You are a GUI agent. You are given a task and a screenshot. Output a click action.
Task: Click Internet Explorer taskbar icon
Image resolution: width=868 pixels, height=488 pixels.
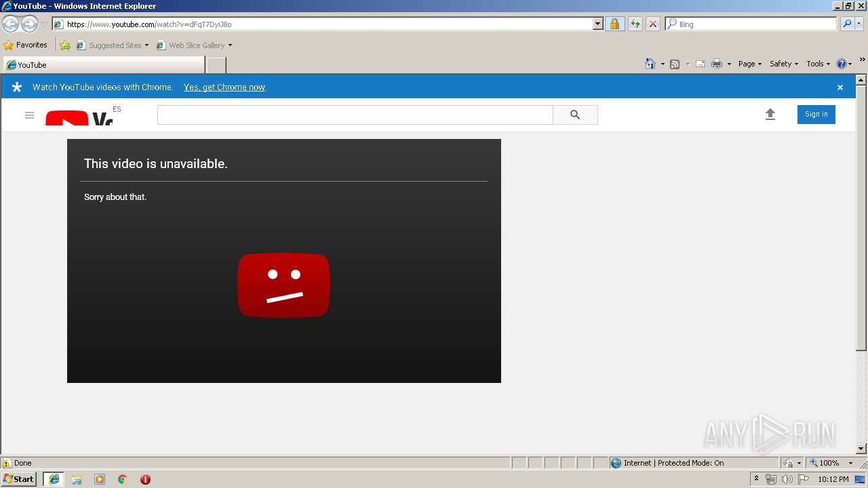pyautogui.click(x=54, y=479)
